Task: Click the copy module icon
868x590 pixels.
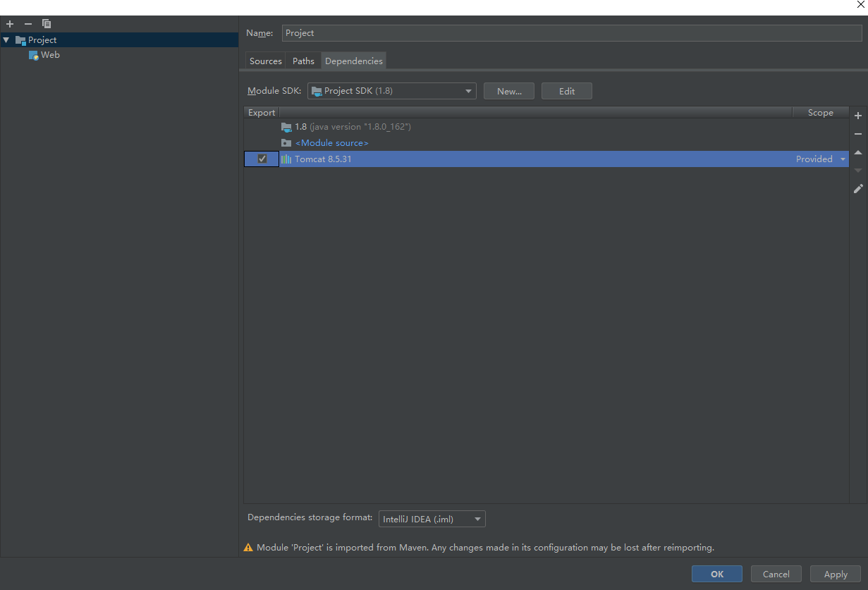Action: [x=47, y=24]
